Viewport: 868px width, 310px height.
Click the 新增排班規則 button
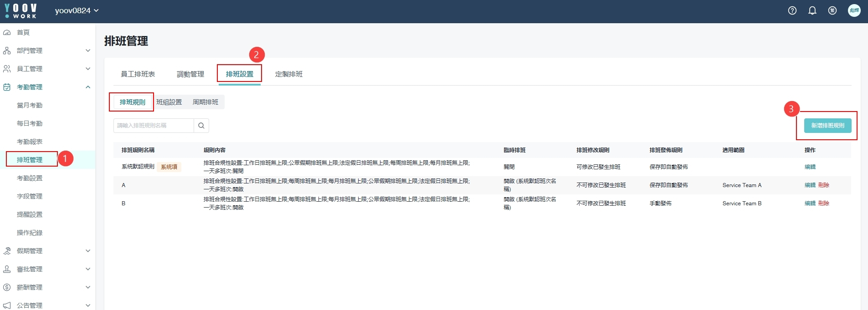(x=827, y=126)
